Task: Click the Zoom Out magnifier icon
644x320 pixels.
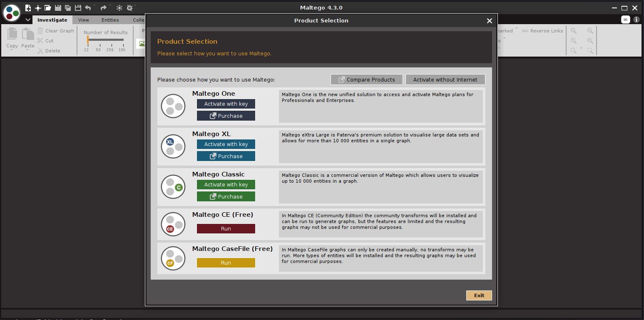Action: pyautogui.click(x=590, y=41)
